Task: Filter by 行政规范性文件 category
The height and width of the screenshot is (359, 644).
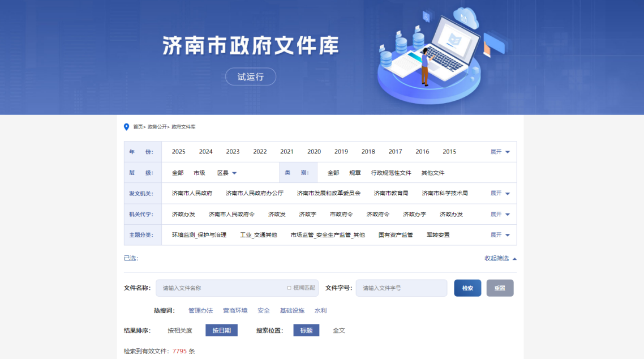Action: (391, 173)
